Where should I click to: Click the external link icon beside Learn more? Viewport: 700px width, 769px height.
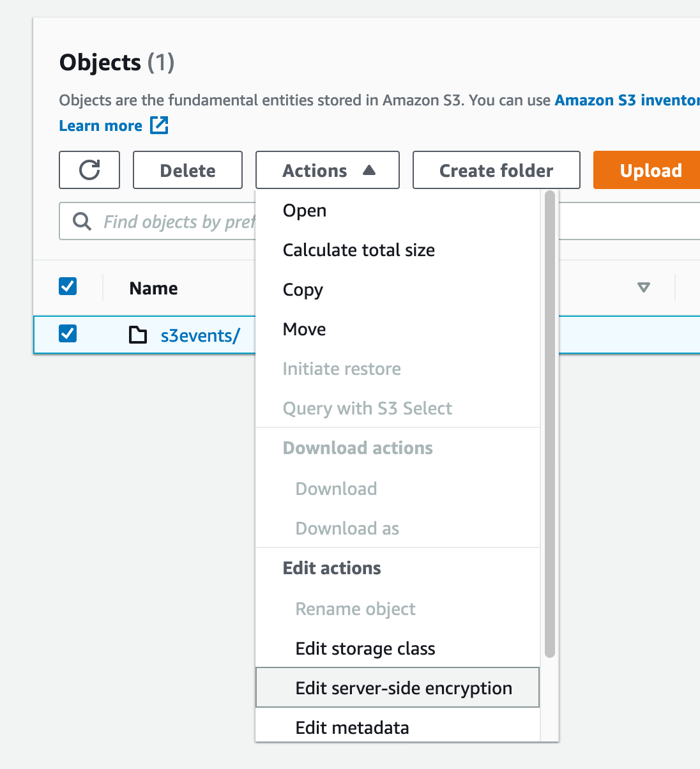pyautogui.click(x=159, y=125)
